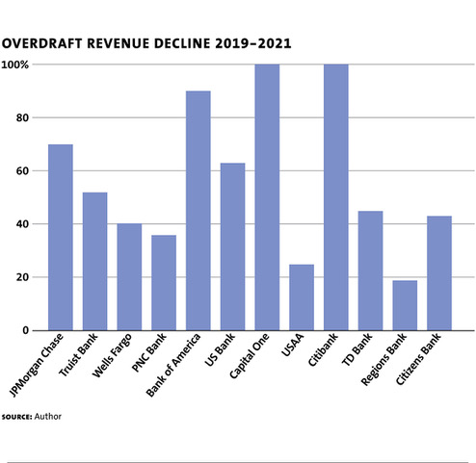The image size is (476, 463).
Task: Click the 60 y-axis label
Action: click(x=22, y=171)
